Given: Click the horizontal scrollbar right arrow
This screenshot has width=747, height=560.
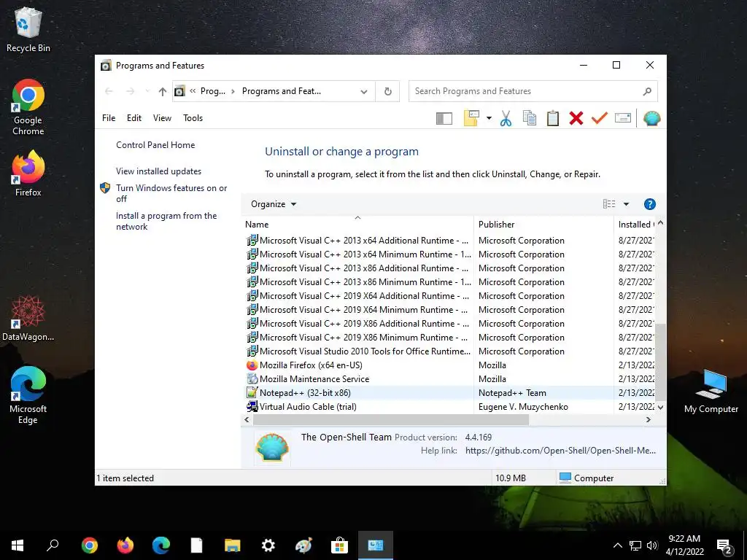Looking at the screenshot, I should pyautogui.click(x=648, y=419).
